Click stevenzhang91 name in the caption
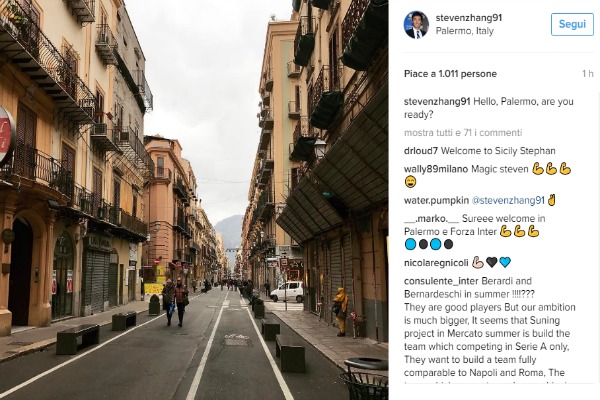 (437, 101)
